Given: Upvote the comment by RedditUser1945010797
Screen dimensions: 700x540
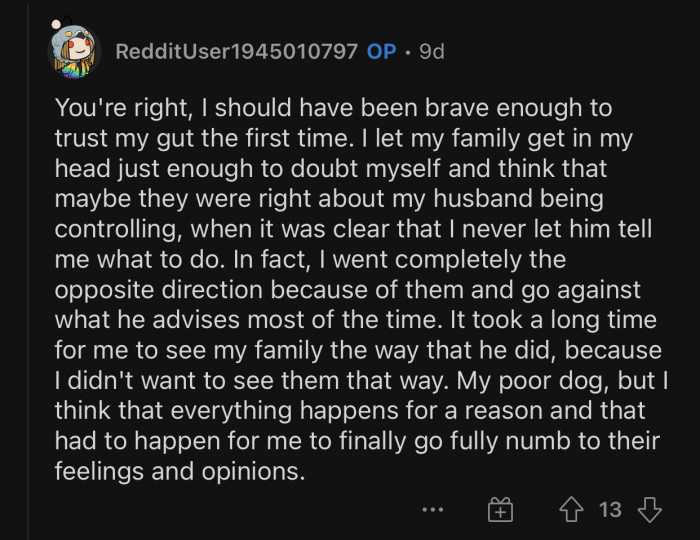Looking at the screenshot, I should (x=573, y=510).
